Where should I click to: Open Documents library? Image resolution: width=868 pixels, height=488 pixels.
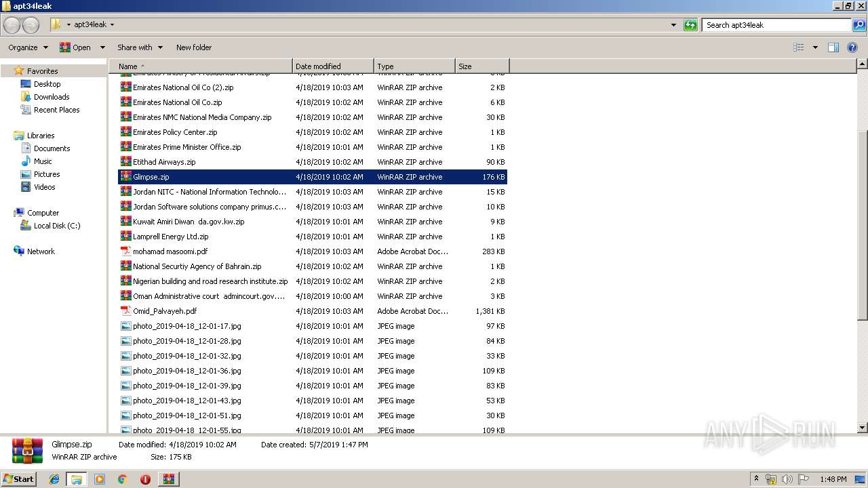click(52, 148)
